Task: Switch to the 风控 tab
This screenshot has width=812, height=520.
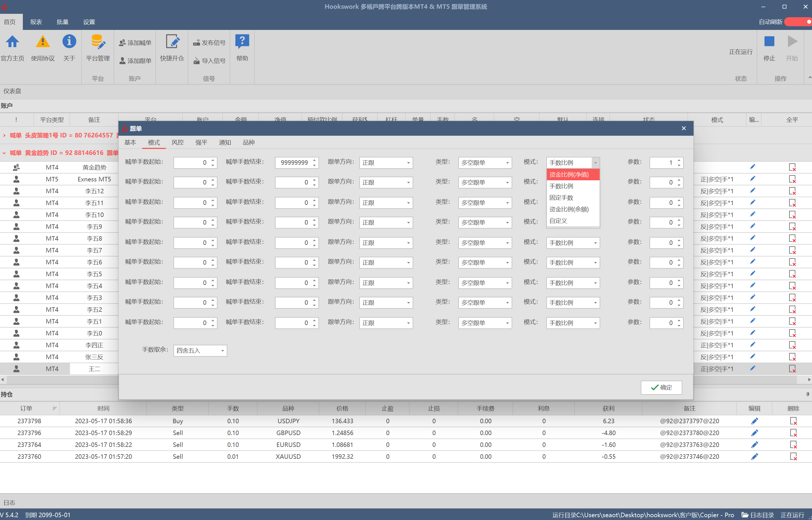Action: (x=177, y=142)
